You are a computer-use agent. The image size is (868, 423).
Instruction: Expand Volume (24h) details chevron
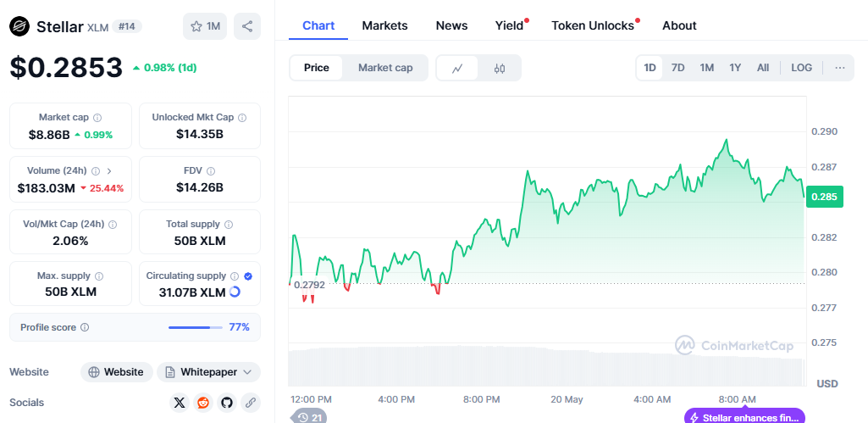click(109, 171)
